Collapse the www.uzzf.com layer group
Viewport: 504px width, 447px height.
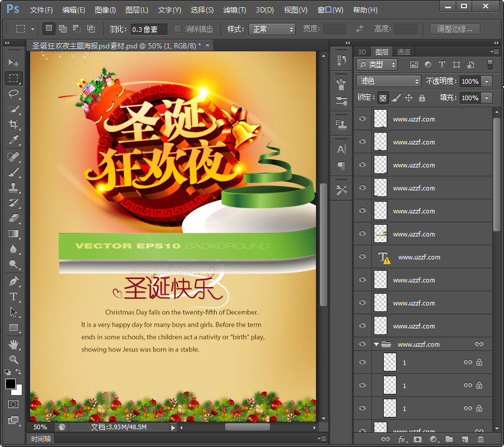pyautogui.click(x=376, y=344)
